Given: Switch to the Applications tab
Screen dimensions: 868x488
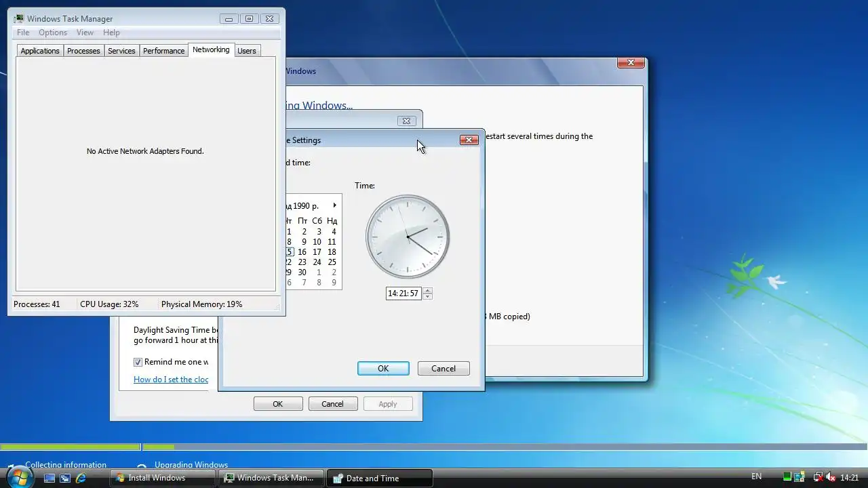Looking at the screenshot, I should (x=40, y=51).
